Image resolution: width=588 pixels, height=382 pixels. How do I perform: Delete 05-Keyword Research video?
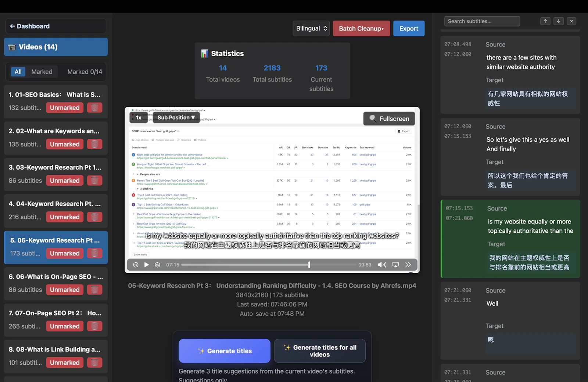pyautogui.click(x=94, y=253)
